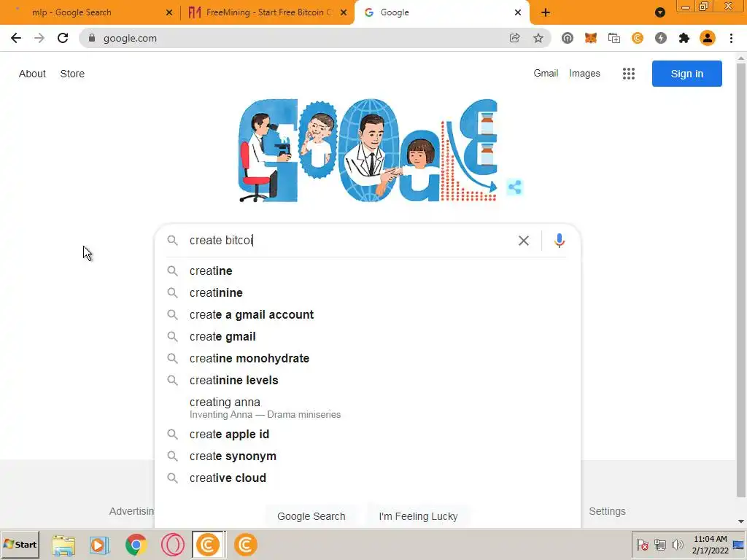Click the Show desktop icon beside the clock
747x560 pixels.
[x=739, y=545]
